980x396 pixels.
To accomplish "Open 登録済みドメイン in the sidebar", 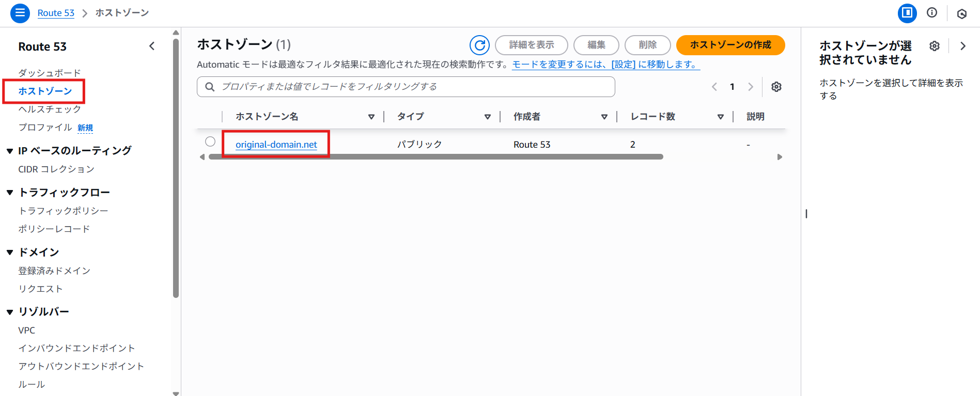I will tap(54, 271).
